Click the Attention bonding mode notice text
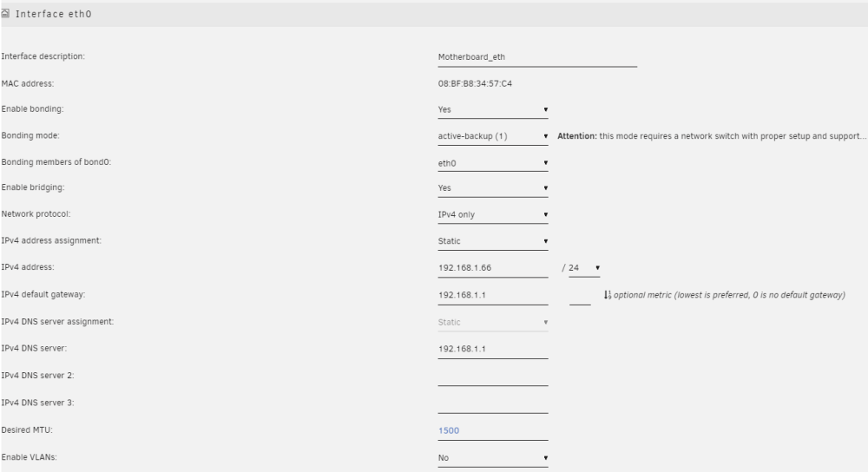The height and width of the screenshot is (472, 868). point(712,136)
